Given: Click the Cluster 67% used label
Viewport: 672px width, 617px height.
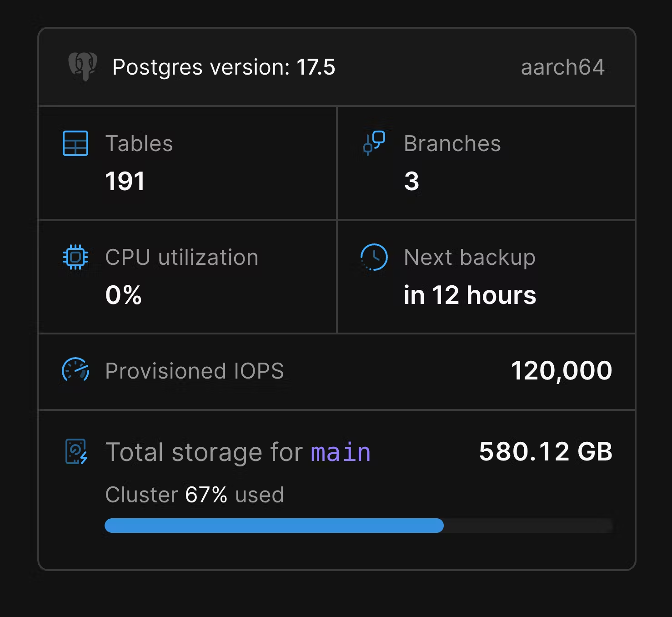Looking at the screenshot, I should (x=195, y=495).
